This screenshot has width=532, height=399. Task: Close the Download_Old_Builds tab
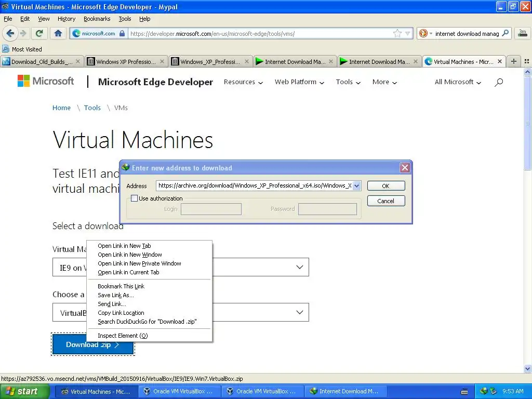(78, 61)
